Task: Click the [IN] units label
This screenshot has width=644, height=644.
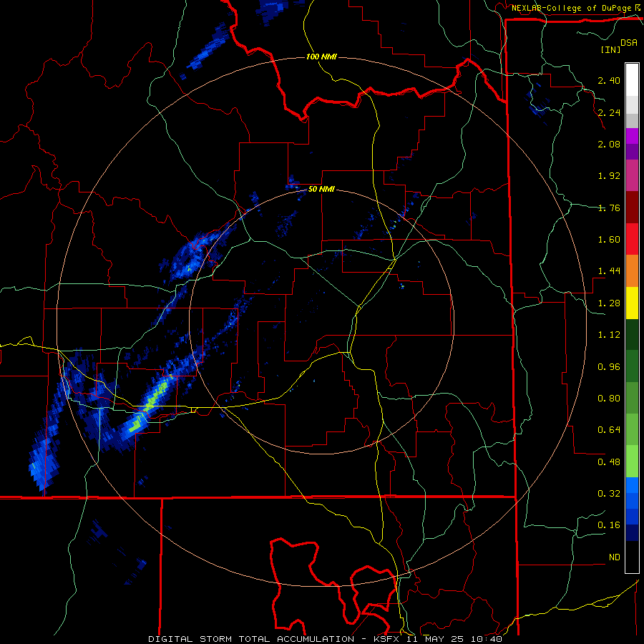Action: [610, 49]
